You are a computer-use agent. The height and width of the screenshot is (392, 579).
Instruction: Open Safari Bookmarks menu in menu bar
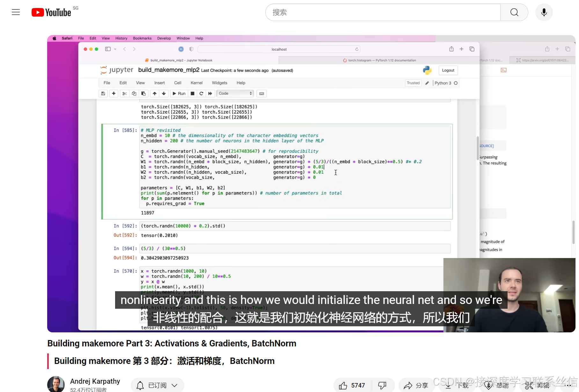coord(142,38)
